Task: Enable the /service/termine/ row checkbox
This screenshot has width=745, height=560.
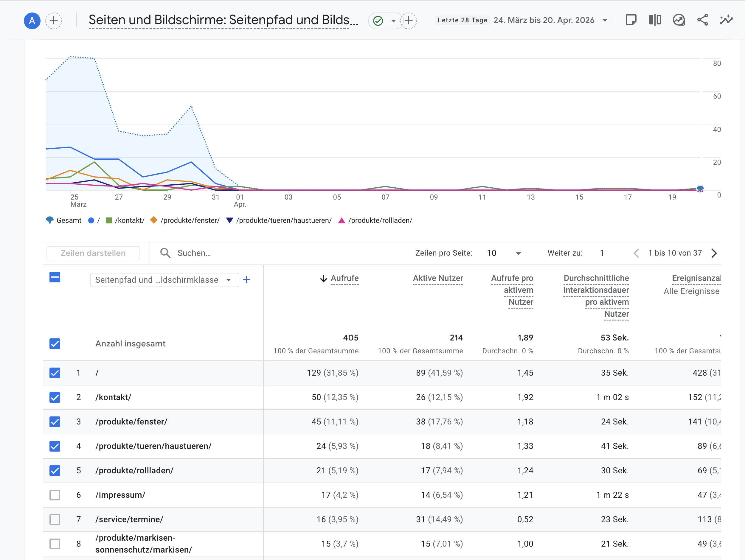Action: 55,519
